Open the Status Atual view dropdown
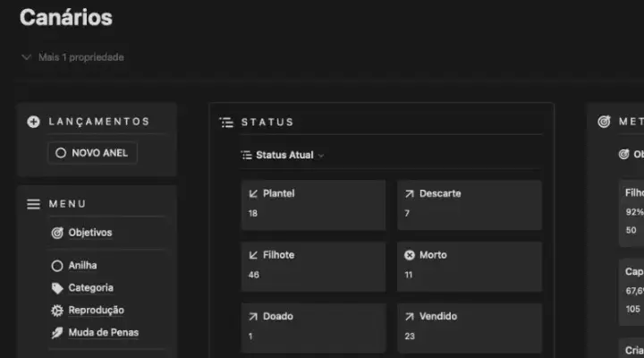Image resolution: width=644 pixels, height=358 pixels. point(284,155)
